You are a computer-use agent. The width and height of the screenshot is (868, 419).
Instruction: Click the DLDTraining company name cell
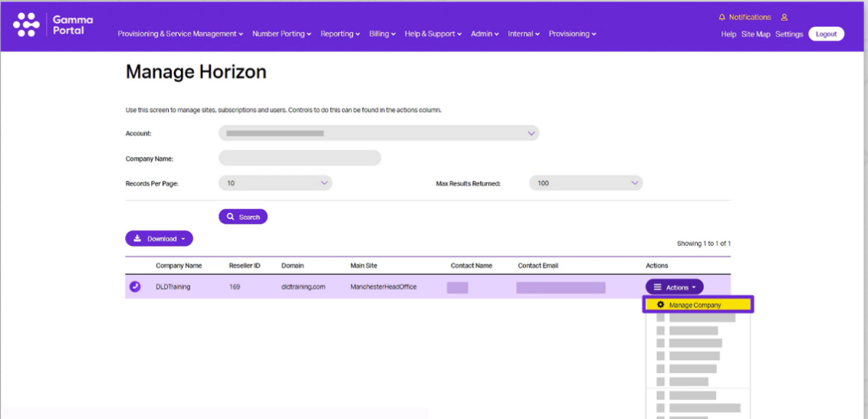click(x=173, y=287)
